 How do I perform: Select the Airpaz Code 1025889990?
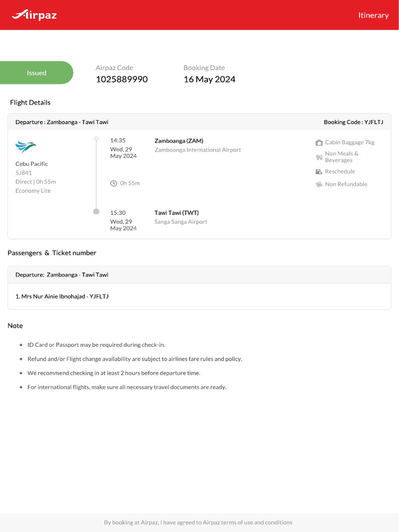pos(122,79)
